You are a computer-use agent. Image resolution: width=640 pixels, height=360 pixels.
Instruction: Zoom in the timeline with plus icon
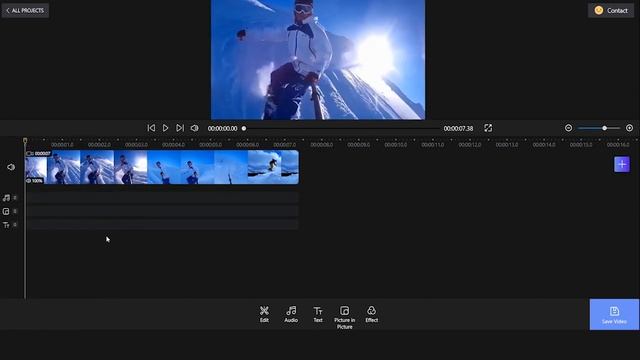tap(629, 128)
